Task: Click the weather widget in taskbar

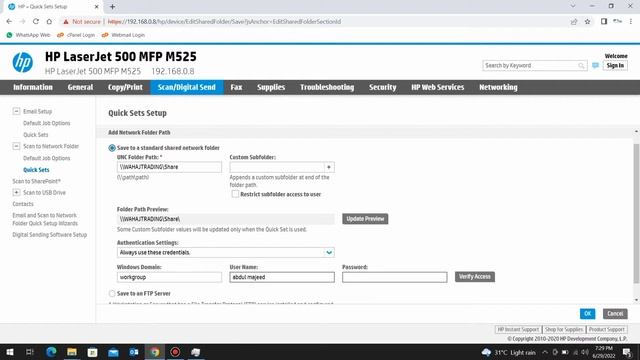Action: [x=508, y=352]
